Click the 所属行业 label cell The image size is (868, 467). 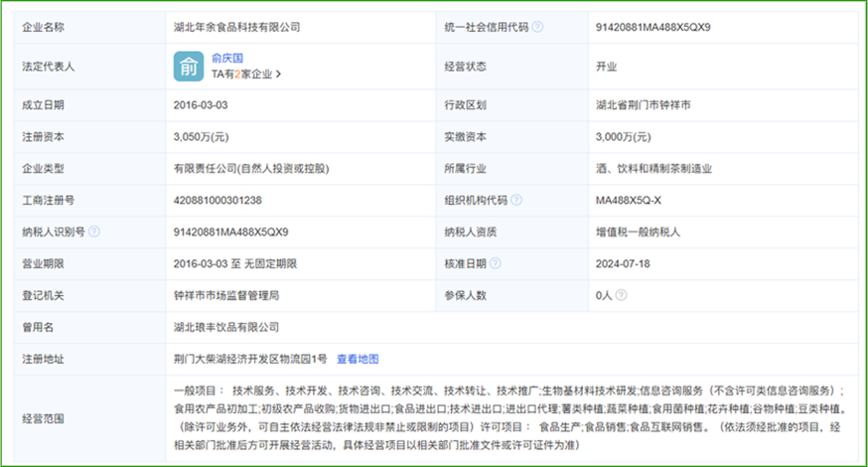point(512,168)
